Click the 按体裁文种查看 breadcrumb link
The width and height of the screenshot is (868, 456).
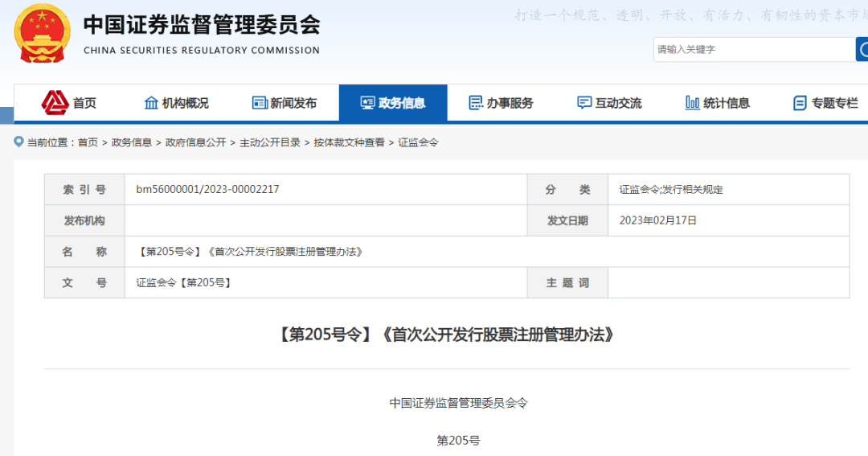click(349, 142)
